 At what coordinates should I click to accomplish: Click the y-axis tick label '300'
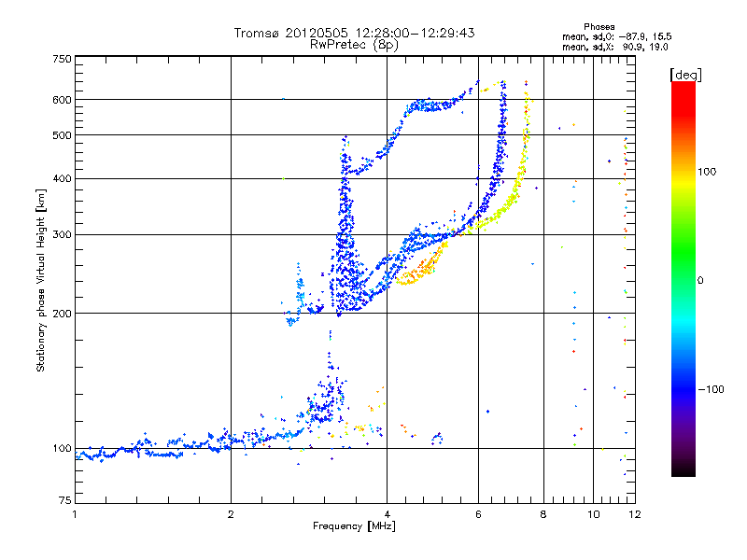[x=62, y=235]
